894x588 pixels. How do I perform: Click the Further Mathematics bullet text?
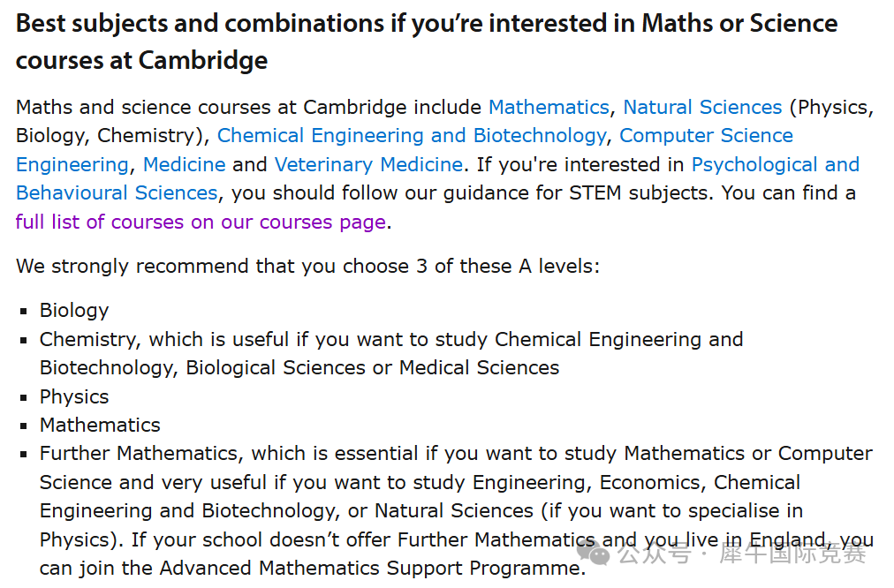pyautogui.click(x=456, y=510)
